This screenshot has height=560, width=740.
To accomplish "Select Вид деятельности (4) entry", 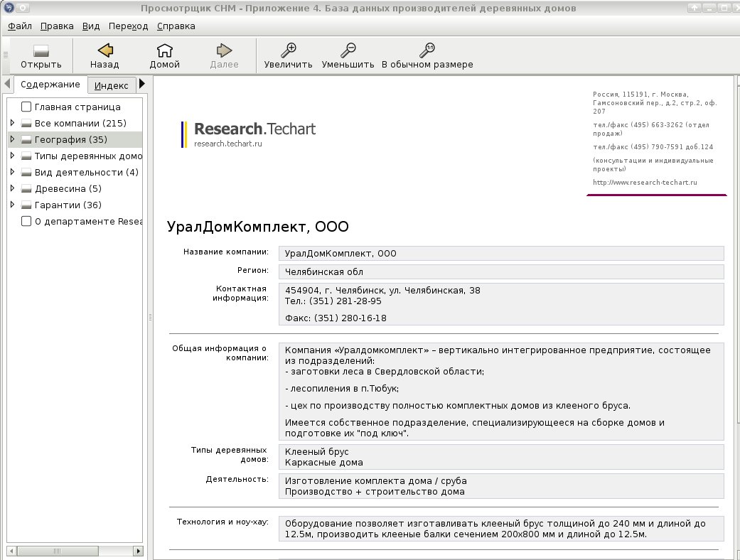I will [86, 172].
